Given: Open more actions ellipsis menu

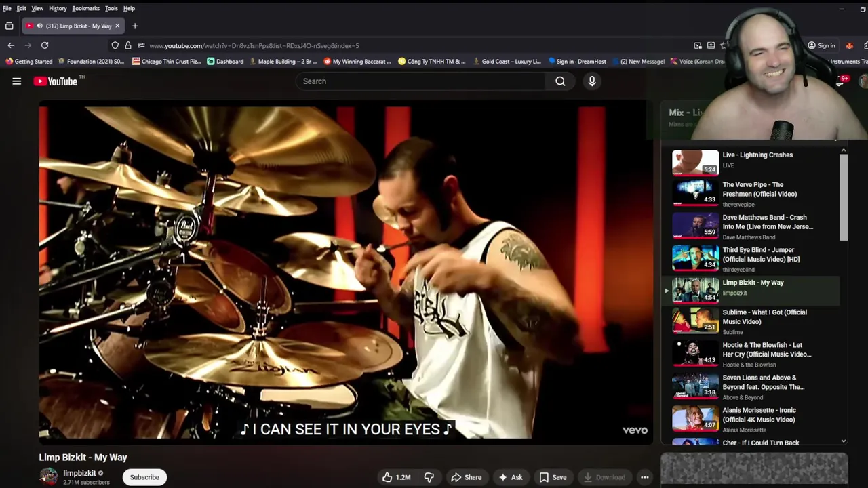Looking at the screenshot, I should (645, 477).
